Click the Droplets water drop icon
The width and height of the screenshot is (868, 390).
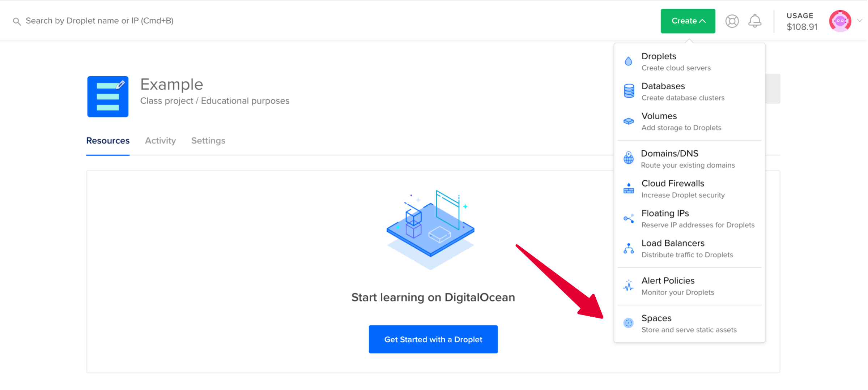coord(629,61)
